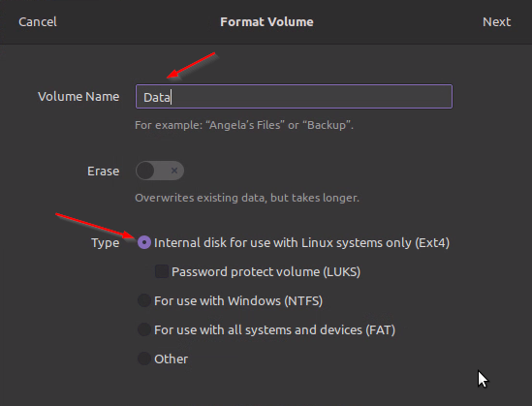Click the 'Overwrites existing data' hint text
Screen dimensions: 532x406
247,198
